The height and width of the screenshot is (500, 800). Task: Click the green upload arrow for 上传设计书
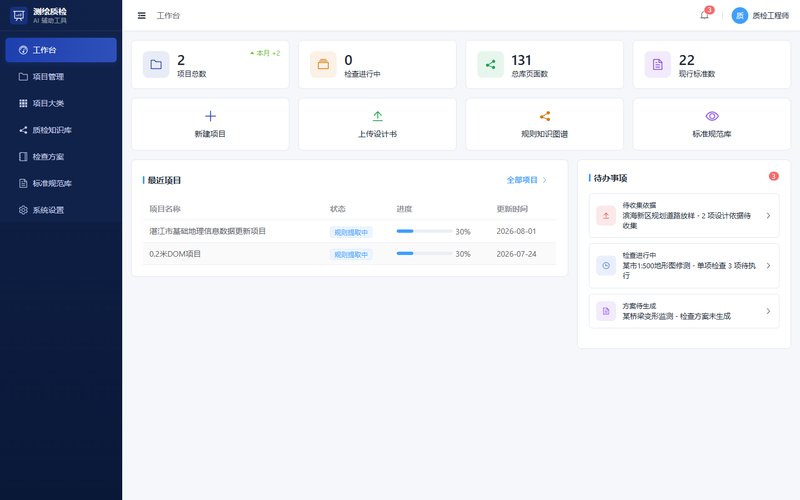coord(378,116)
